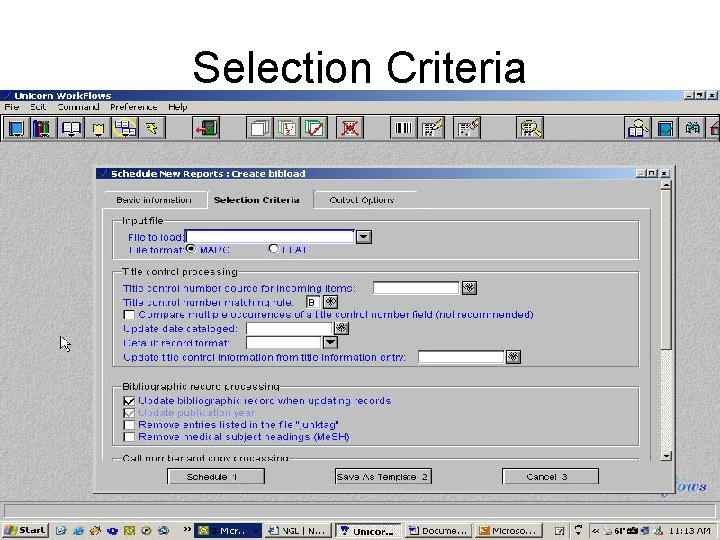Select the MARC file format radio button
720x540 pixels.
click(x=191, y=248)
